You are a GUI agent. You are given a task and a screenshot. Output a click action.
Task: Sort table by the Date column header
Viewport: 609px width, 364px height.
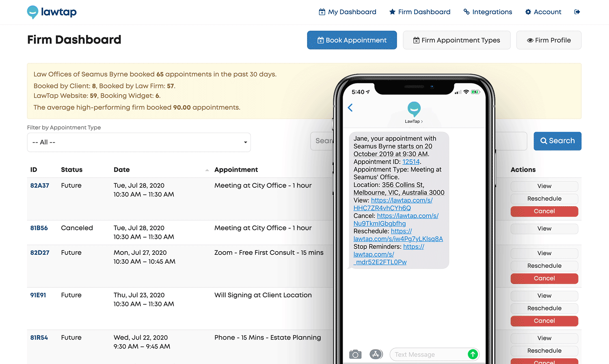click(122, 170)
